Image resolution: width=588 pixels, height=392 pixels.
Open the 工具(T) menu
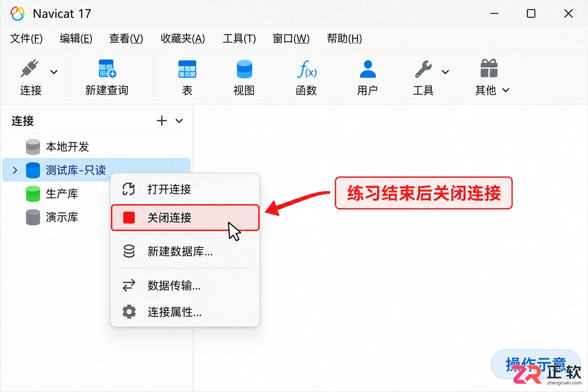click(239, 38)
